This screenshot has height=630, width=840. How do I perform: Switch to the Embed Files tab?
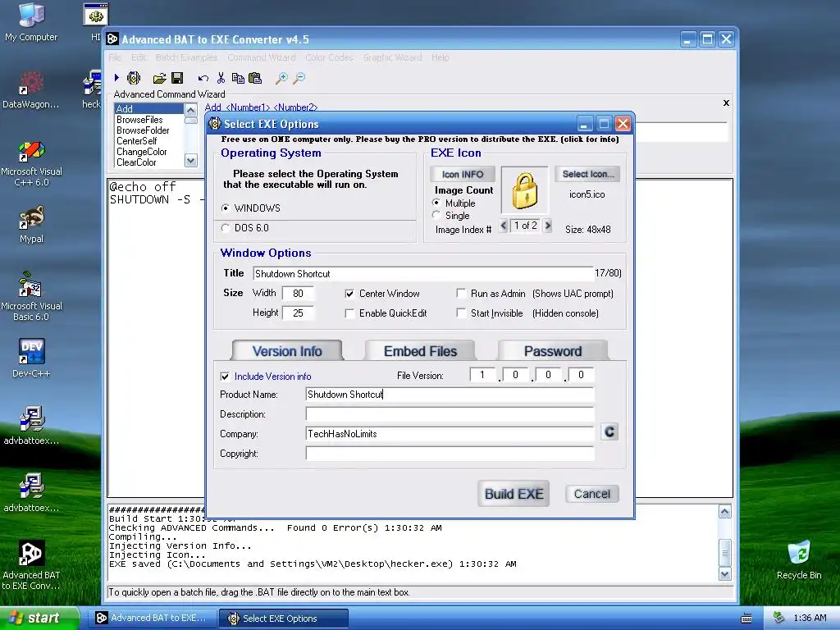click(420, 351)
